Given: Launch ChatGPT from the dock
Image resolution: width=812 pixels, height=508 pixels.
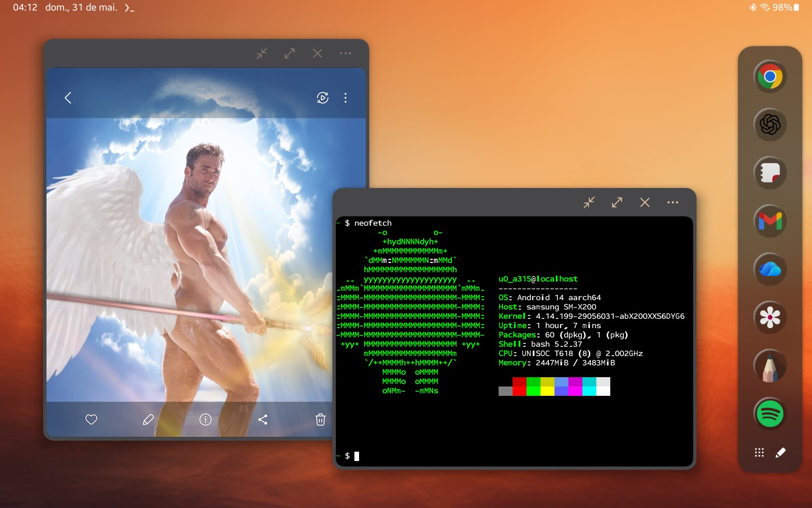Looking at the screenshot, I should coord(770,124).
